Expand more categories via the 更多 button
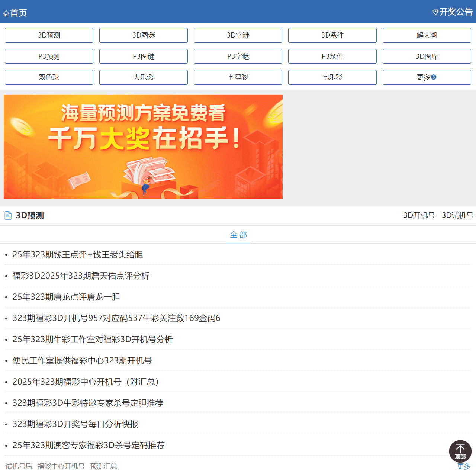 (x=427, y=77)
